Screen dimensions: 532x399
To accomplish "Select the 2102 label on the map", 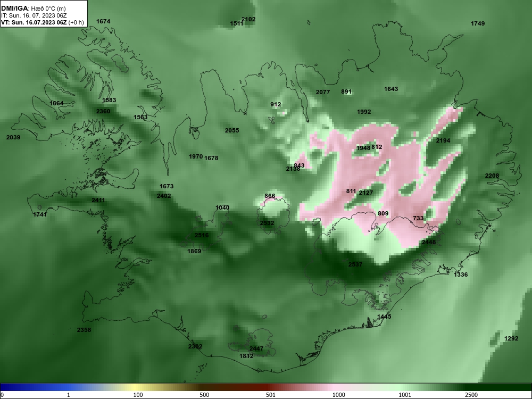I will pyautogui.click(x=248, y=19).
